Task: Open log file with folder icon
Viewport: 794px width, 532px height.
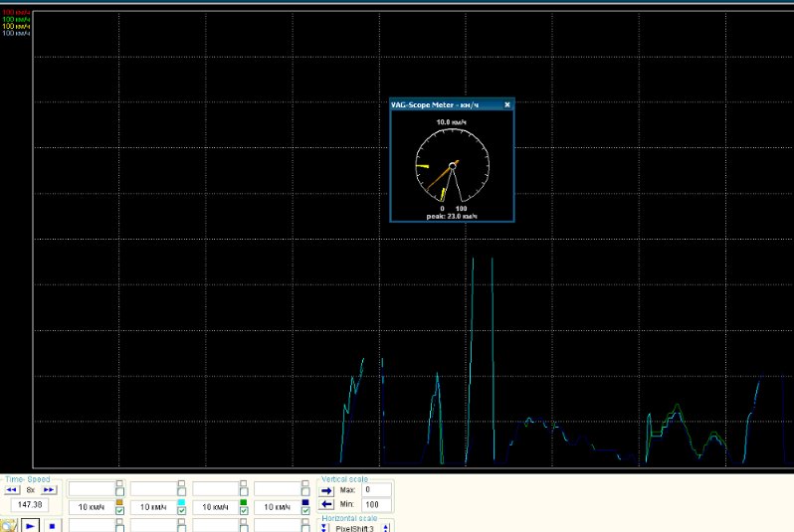Action: coord(9,526)
